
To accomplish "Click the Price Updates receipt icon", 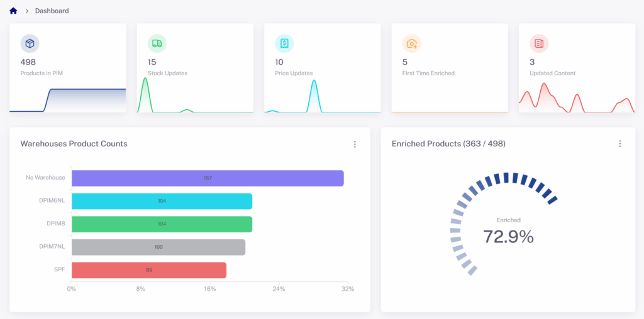I will (x=284, y=43).
